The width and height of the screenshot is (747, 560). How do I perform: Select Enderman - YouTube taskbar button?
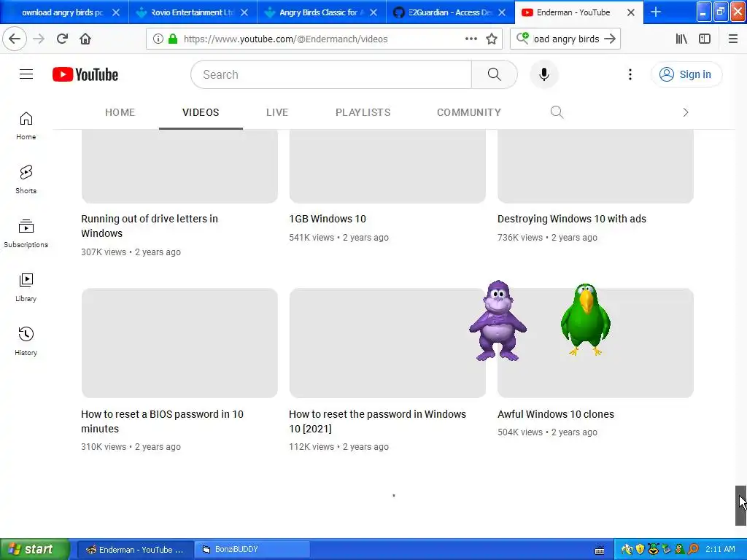(x=135, y=550)
